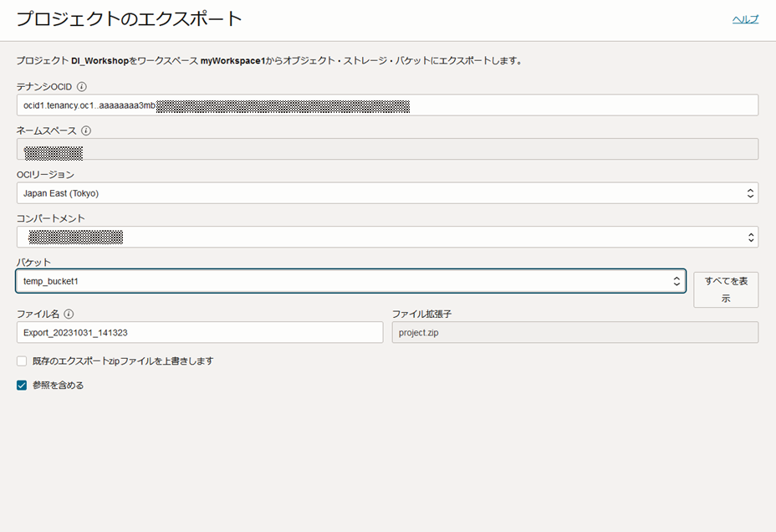Click the ファイル拡張子 project.zip field

[x=575, y=333]
